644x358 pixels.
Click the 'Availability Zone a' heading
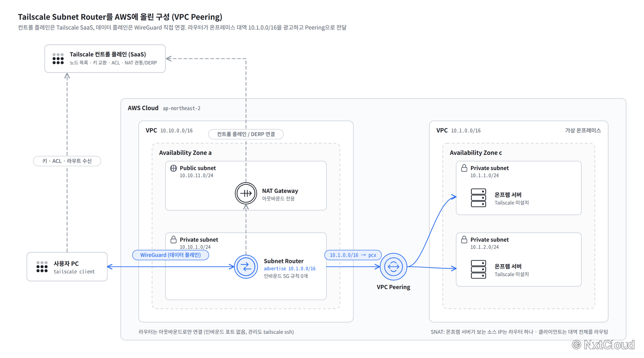pyautogui.click(x=185, y=153)
